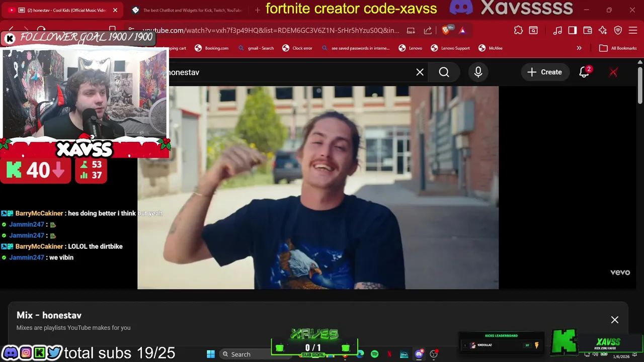This screenshot has width=644, height=362.
Task: Open Brave VPN shield icon
Action: coord(618,31)
